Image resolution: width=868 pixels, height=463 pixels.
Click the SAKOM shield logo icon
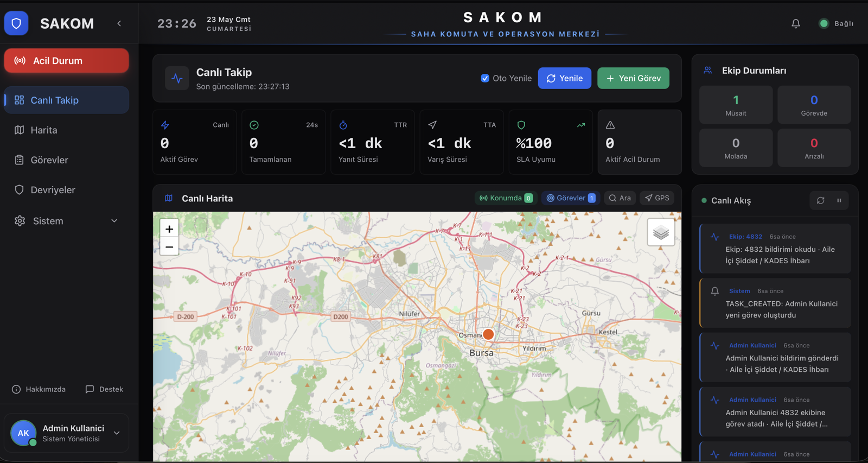(16, 23)
